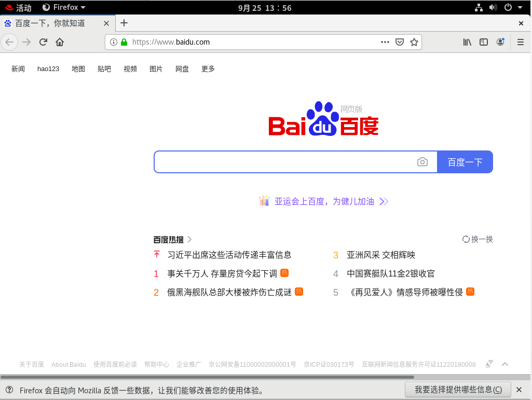Open hot search 习近平出席这些活动传递丰富信息
The height and width of the screenshot is (400, 532).
[x=229, y=255]
